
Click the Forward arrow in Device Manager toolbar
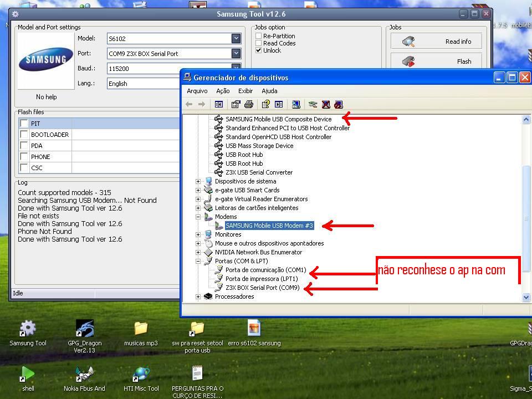[202, 105]
